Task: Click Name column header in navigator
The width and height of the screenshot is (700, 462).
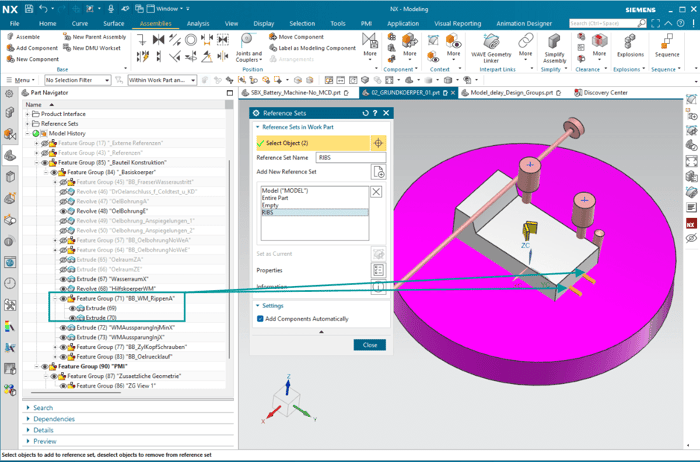Action: pyautogui.click(x=33, y=104)
